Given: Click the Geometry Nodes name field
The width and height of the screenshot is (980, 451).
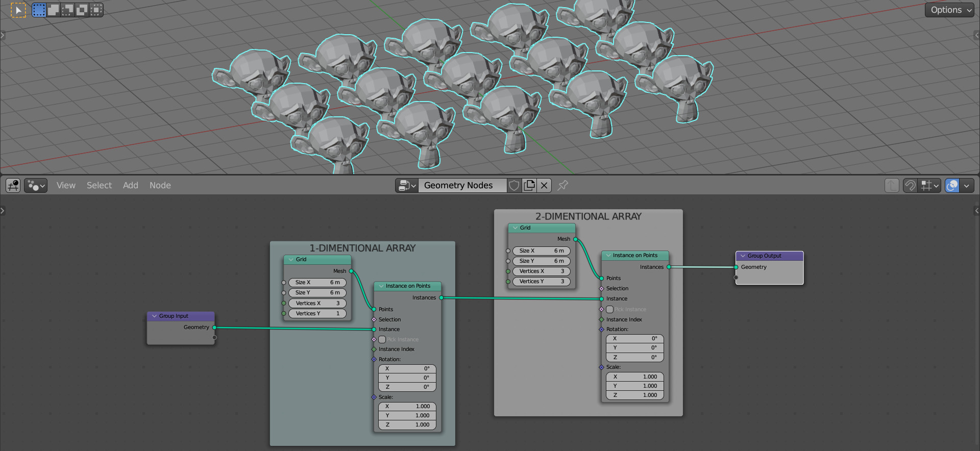Looking at the screenshot, I should point(462,185).
